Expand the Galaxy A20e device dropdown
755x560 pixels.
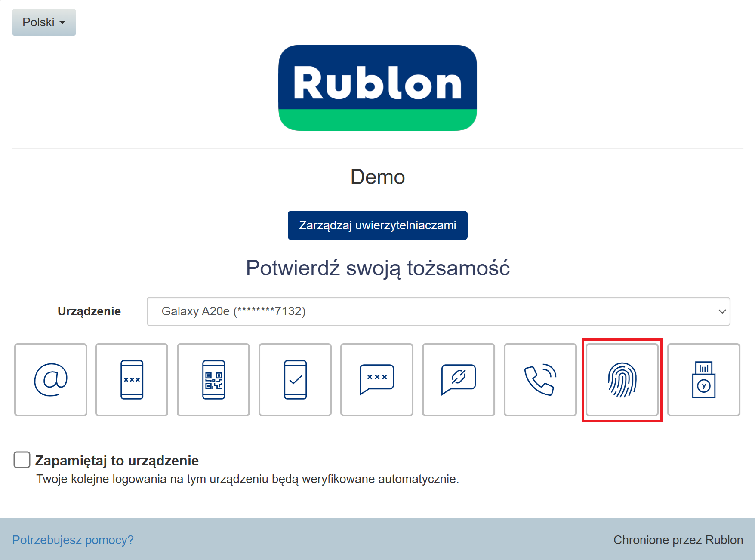click(x=438, y=311)
